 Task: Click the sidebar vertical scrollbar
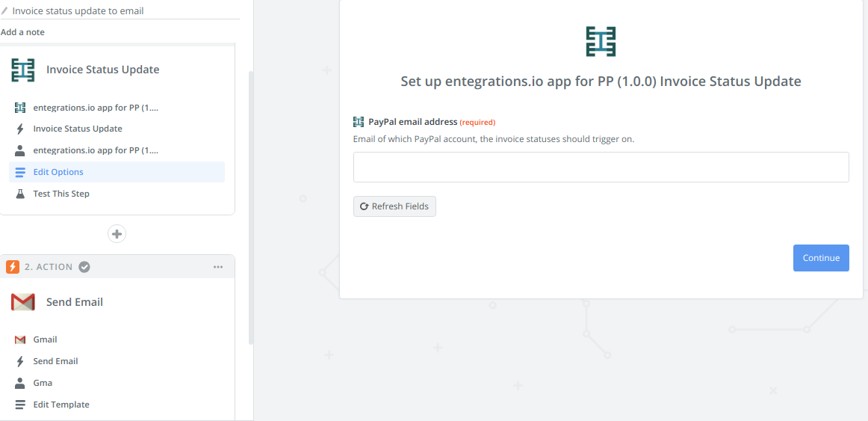point(251,208)
